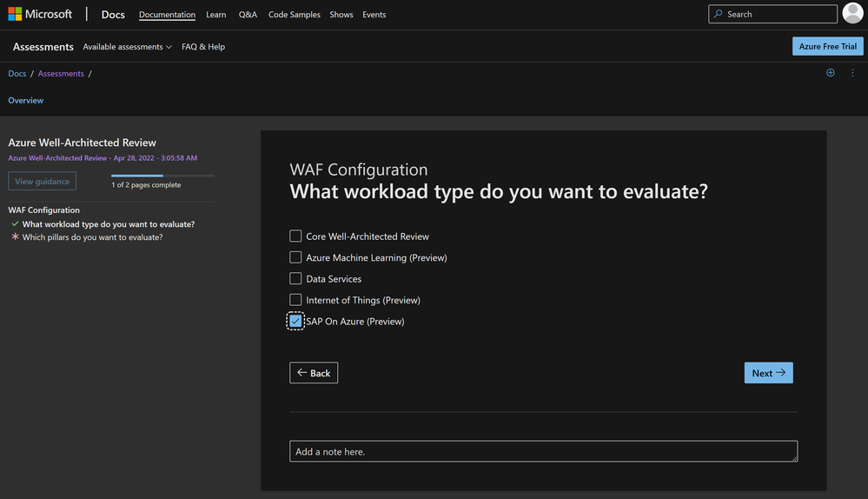Open Azure Well-Architected Review dated link

(103, 158)
